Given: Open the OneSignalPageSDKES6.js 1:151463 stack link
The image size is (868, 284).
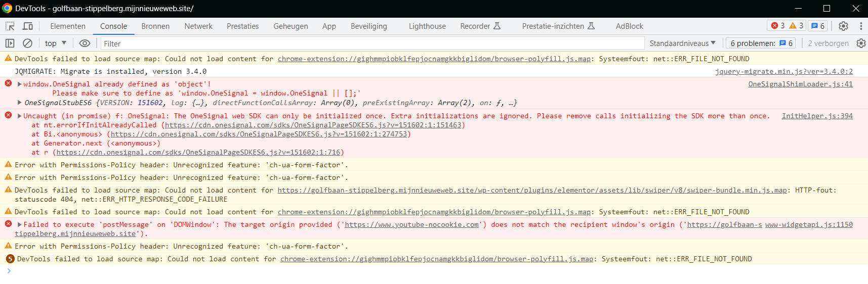Looking at the screenshot, I should coord(313,125).
